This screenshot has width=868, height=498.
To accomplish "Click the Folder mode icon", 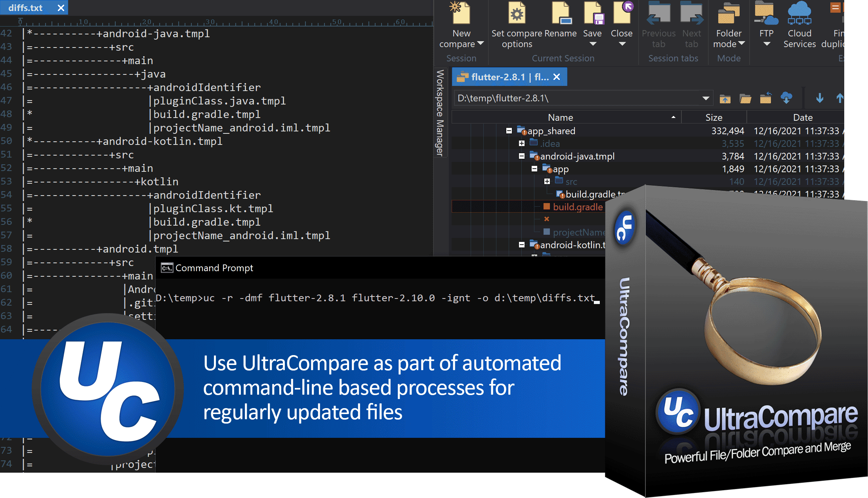I will click(x=729, y=14).
